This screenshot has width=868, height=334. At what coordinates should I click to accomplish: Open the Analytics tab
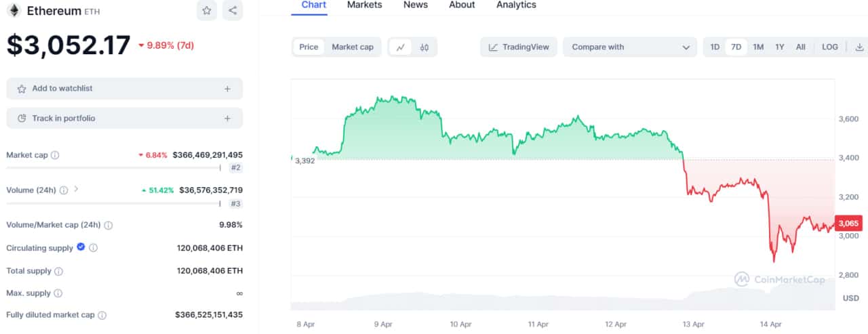pyautogui.click(x=516, y=5)
